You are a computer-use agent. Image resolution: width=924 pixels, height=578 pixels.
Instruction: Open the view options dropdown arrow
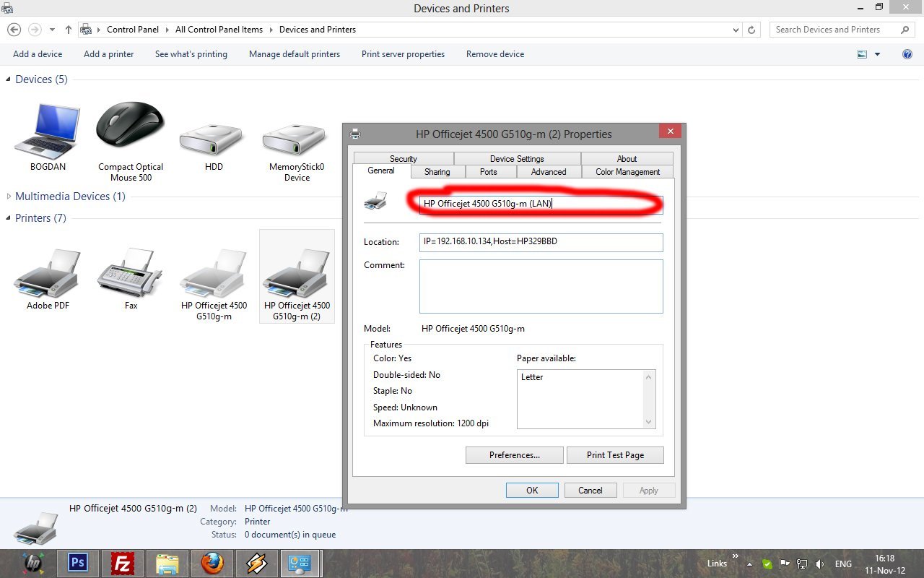[x=878, y=54]
